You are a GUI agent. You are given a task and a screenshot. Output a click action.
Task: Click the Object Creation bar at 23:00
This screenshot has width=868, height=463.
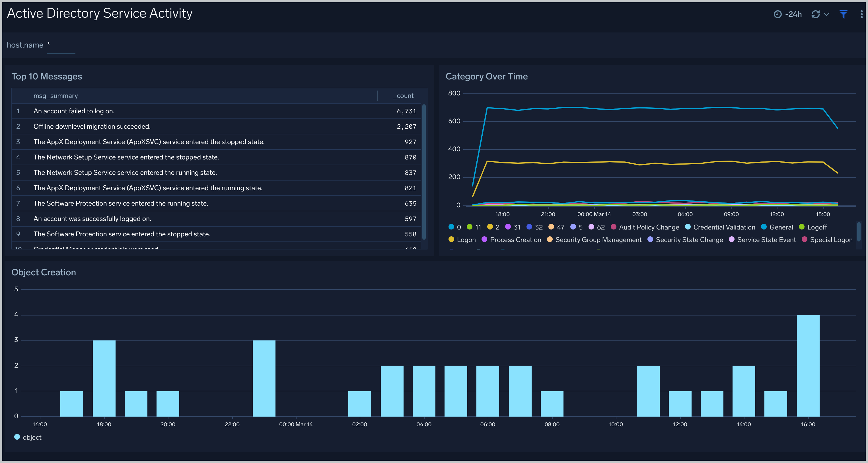pyautogui.click(x=264, y=378)
